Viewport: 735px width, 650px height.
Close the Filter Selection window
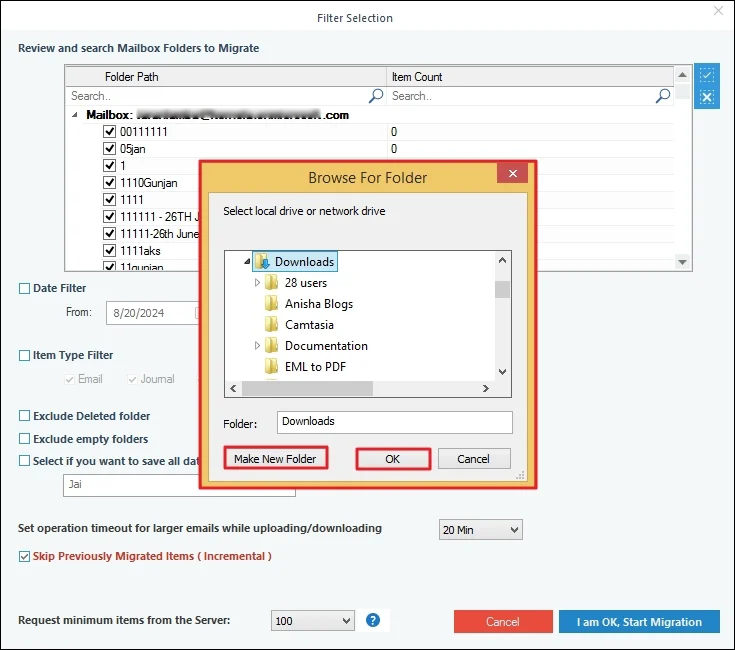pos(718,10)
